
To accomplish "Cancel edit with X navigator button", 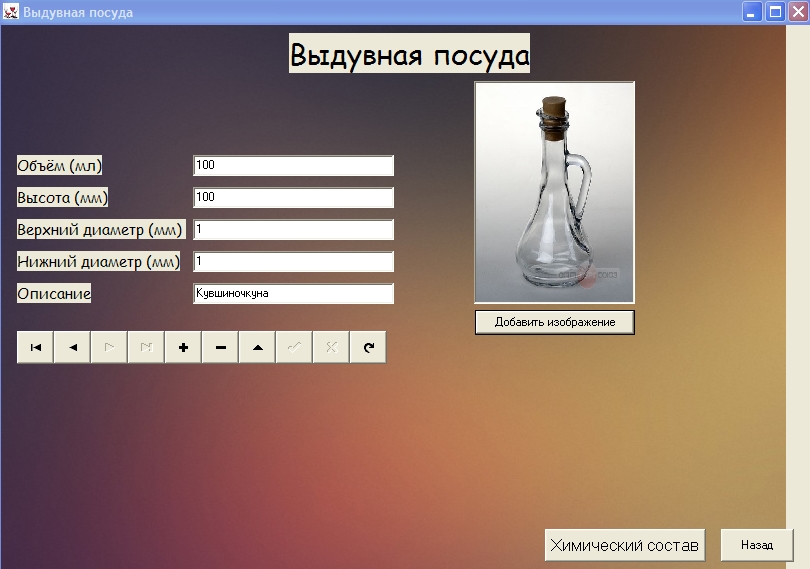I will [331, 347].
